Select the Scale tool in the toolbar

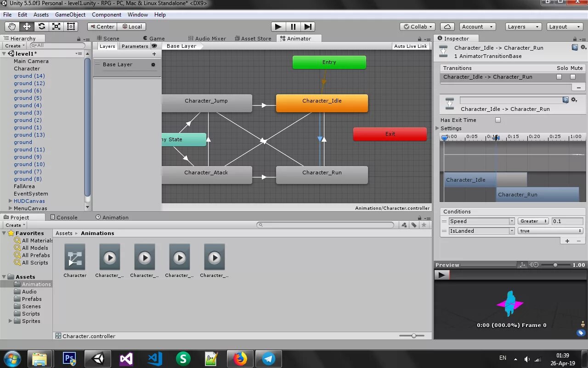[56, 27]
